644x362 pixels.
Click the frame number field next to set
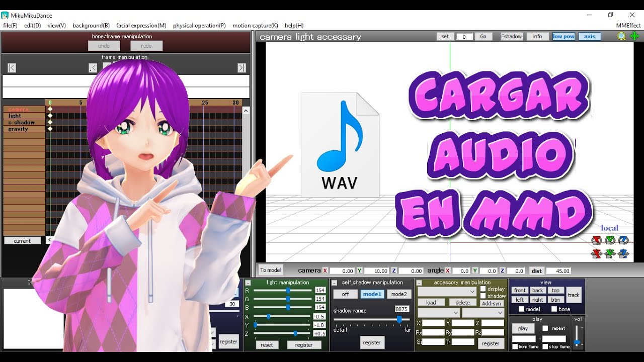coord(464,37)
